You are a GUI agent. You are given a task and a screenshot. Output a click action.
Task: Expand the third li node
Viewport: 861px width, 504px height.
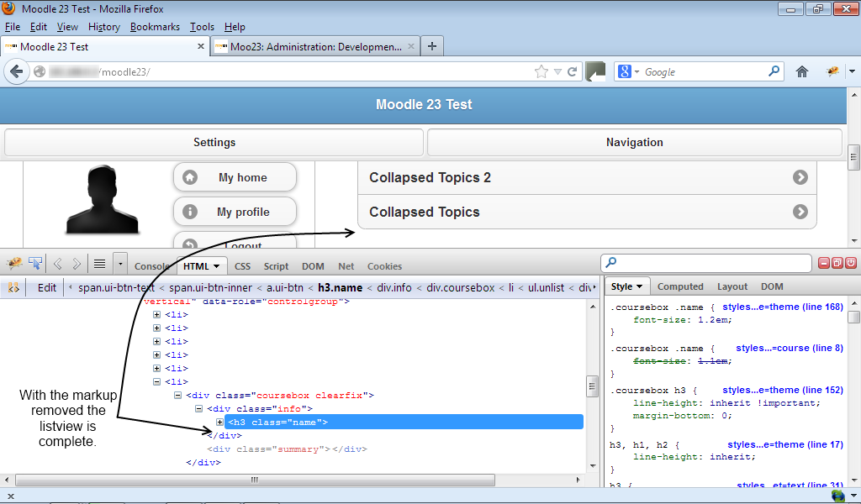[156, 342]
